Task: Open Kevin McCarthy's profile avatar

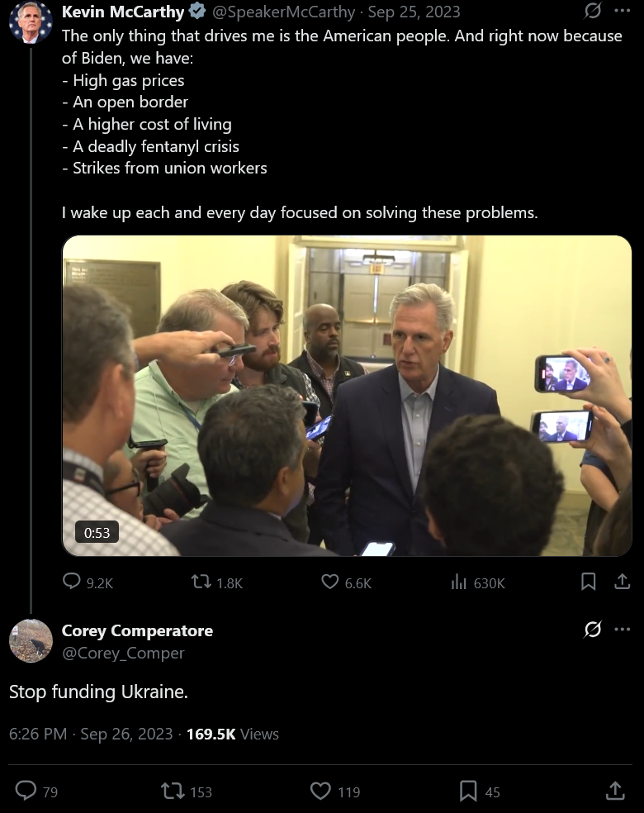Action: point(31,21)
